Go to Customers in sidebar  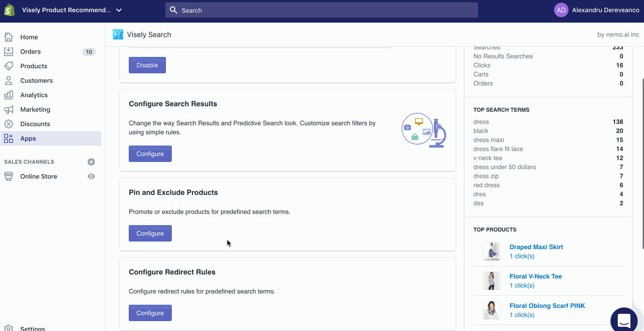click(36, 80)
